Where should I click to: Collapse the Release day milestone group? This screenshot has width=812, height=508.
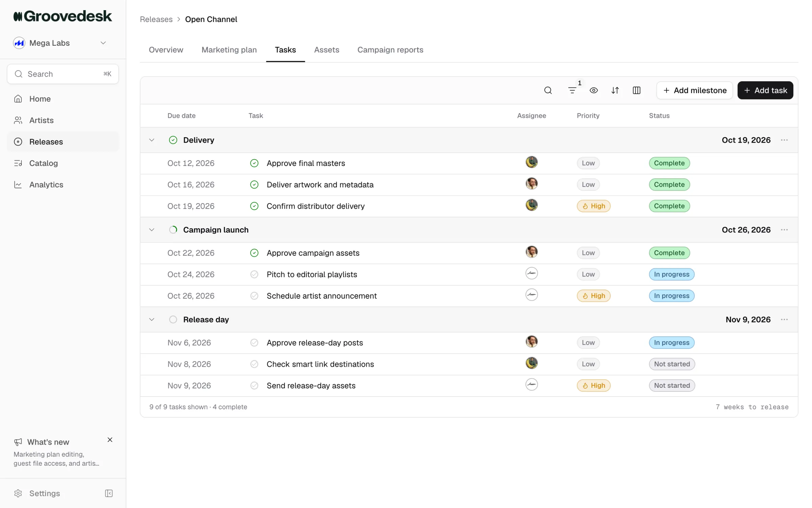point(152,319)
